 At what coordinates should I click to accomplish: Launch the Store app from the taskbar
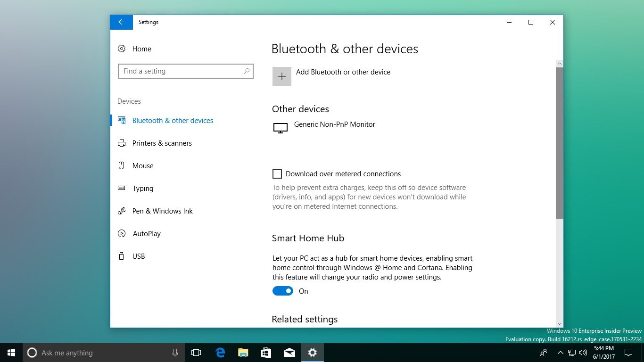tap(266, 353)
